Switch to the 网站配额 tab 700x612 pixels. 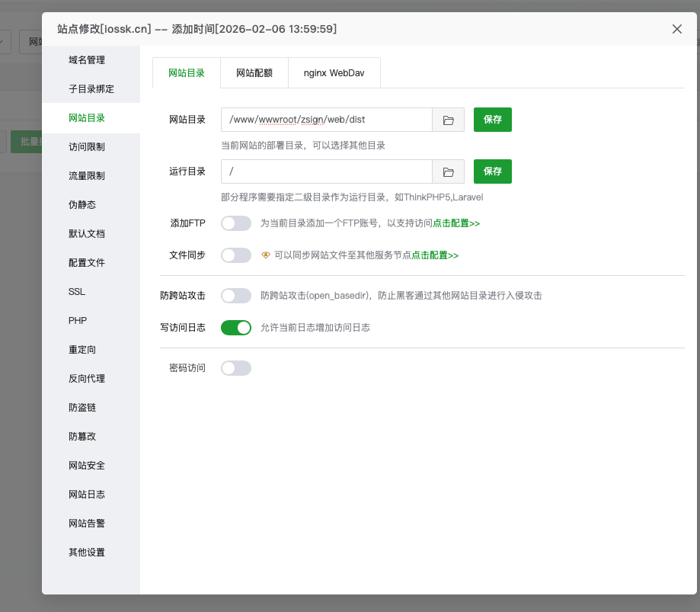(x=253, y=72)
